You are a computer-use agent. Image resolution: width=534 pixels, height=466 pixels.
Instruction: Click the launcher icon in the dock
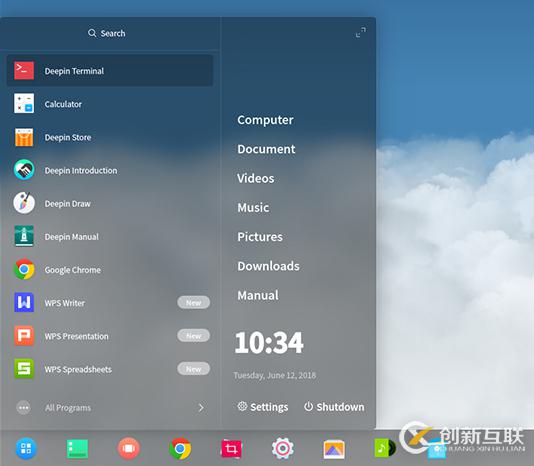tap(26, 448)
